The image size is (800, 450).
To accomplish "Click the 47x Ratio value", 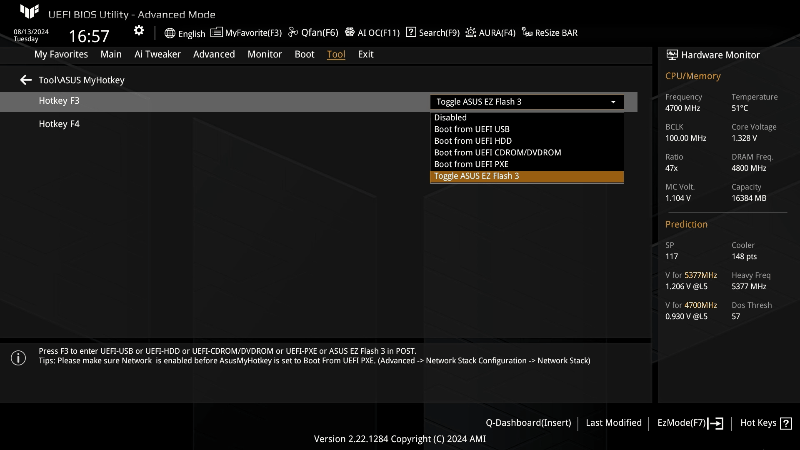I will (671, 168).
